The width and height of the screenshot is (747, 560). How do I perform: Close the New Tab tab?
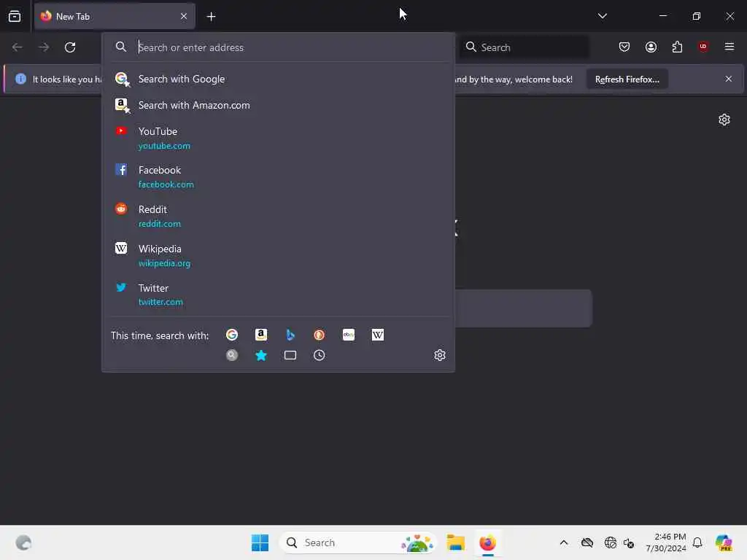click(184, 16)
